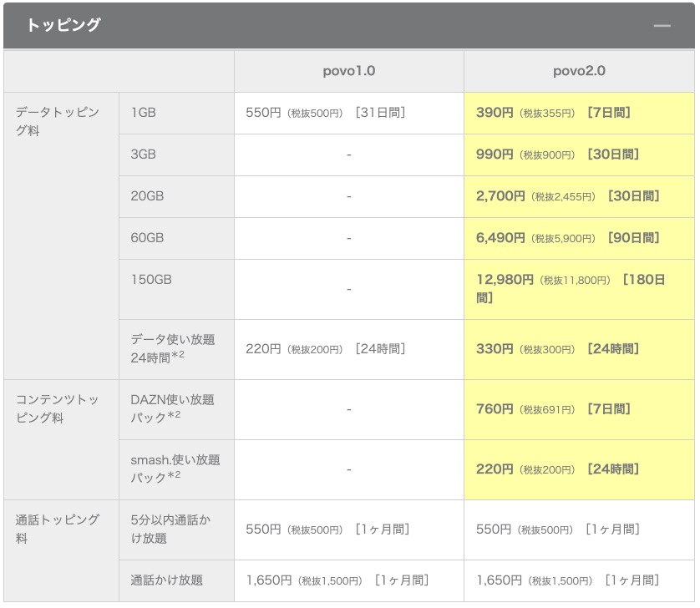Viewport: 700px width, 608px height.
Task: Click the 330円 24時間 price cell
Action: [x=557, y=349]
